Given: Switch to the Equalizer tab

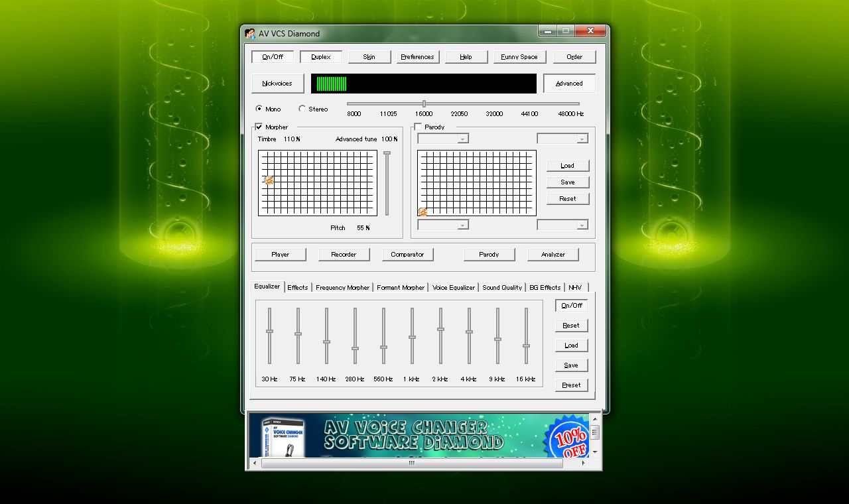Looking at the screenshot, I should tap(267, 286).
